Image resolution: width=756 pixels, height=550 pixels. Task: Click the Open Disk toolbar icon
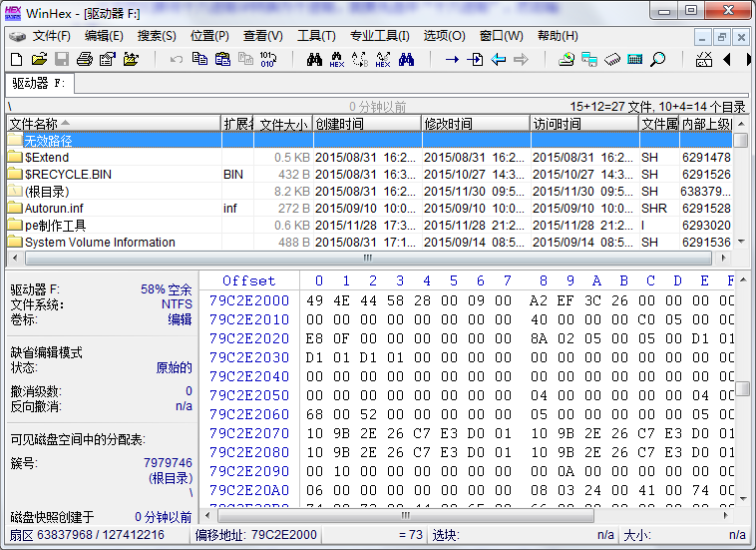567,60
